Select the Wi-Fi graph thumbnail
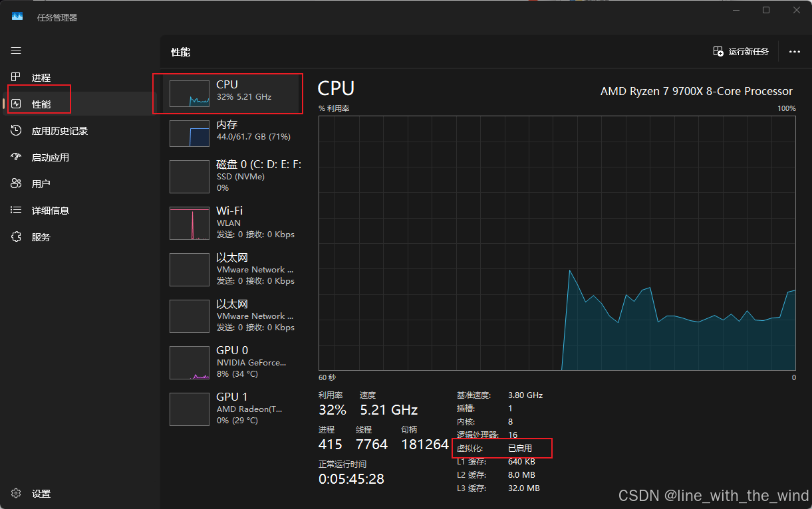Viewport: 812px width, 509px height. 190,223
